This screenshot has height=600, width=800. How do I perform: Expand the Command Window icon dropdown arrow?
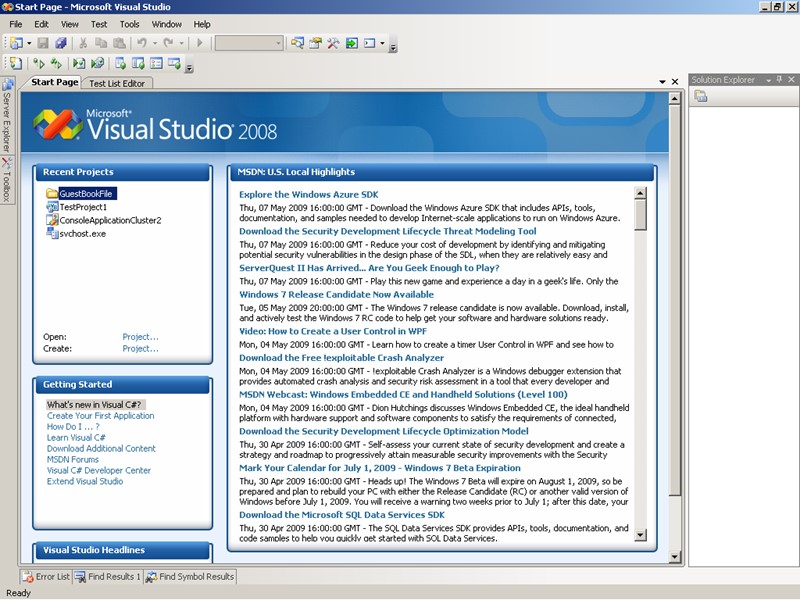[382, 43]
